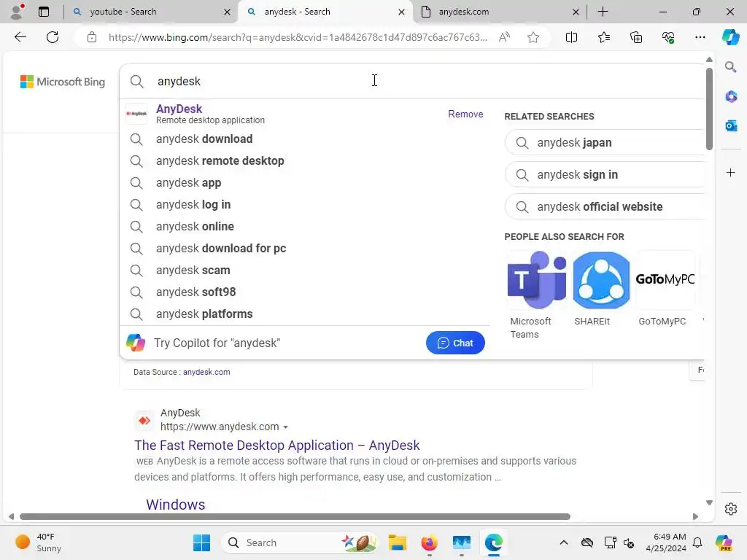Add a sidebar app with plus icon
The image size is (747, 560).
tap(731, 172)
